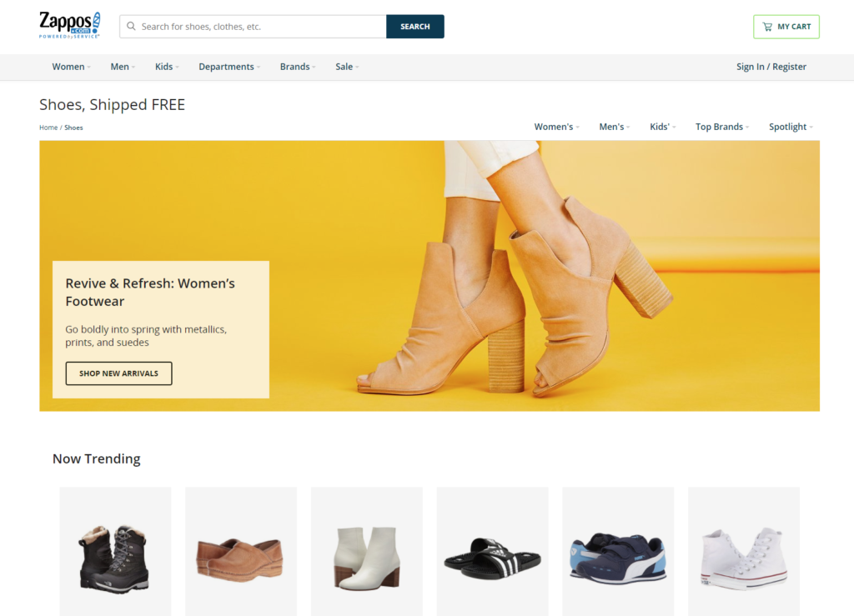Click the Search button
Viewport: 854px width, 616px height.
click(x=415, y=27)
